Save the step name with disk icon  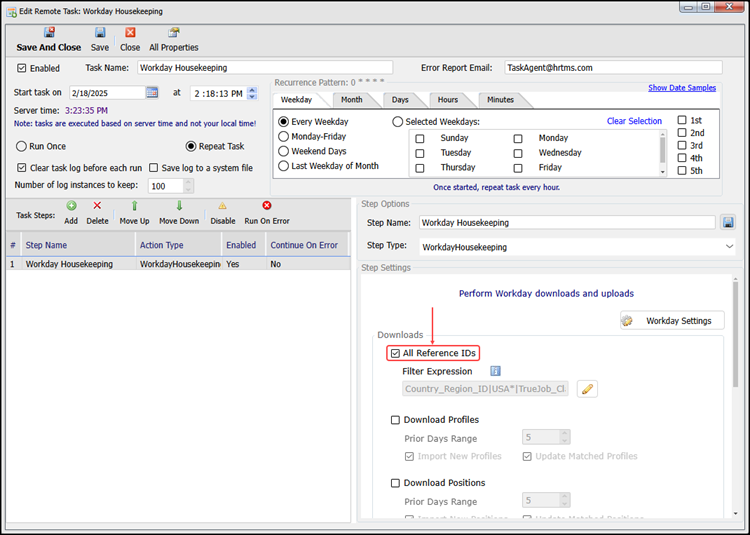(x=728, y=222)
